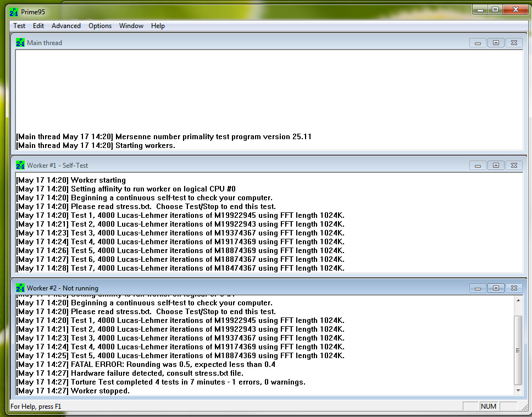Close the Worker #1 child window
Image resolution: width=532 pixels, height=417 pixels.
tap(514, 166)
